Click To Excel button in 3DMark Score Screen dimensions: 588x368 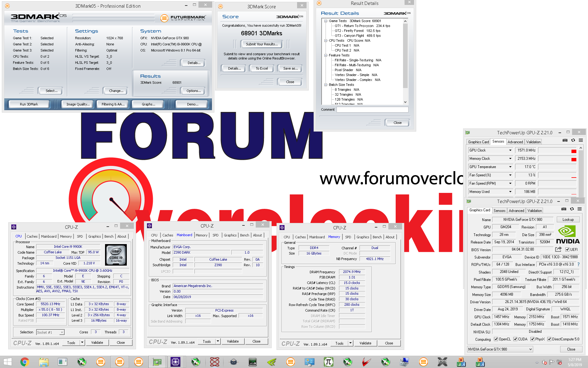pyautogui.click(x=262, y=68)
